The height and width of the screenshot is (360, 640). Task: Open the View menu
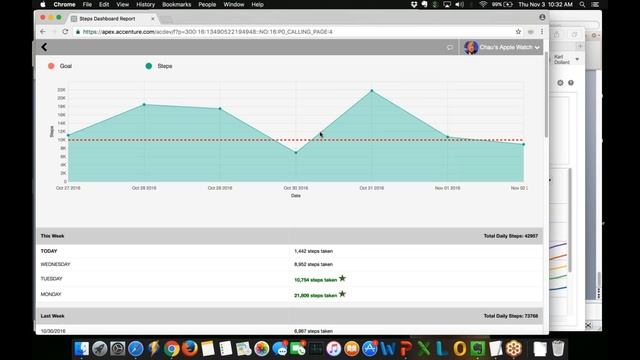pyautogui.click(x=122, y=4)
